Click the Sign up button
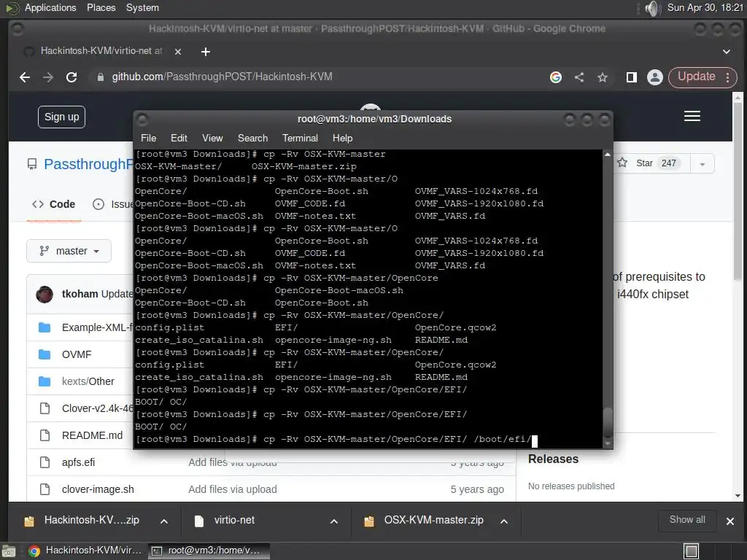Viewport: 747px width, 560px height. point(61,117)
